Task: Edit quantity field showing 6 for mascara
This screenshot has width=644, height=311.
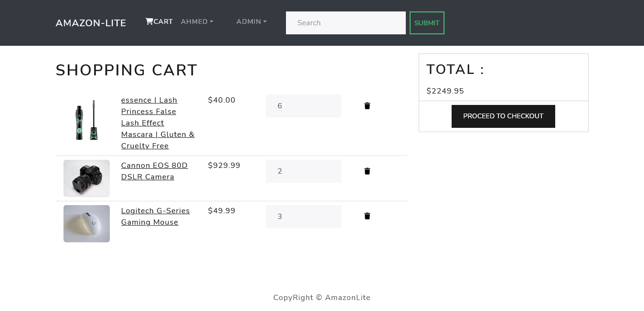Action: click(304, 106)
